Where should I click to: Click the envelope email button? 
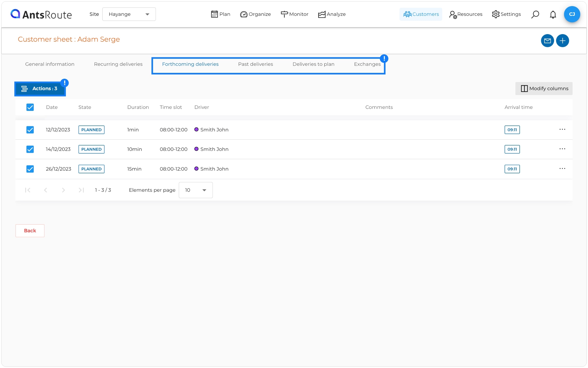547,40
